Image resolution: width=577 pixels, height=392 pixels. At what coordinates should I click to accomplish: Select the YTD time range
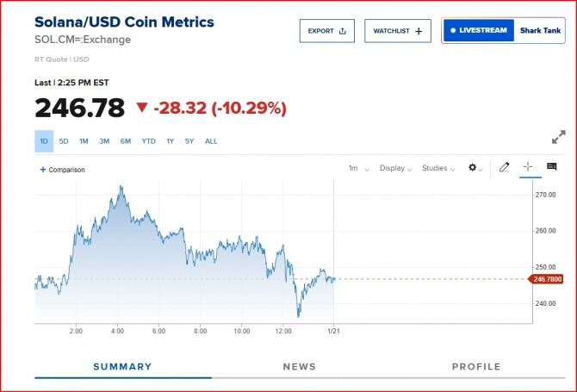[x=148, y=140]
